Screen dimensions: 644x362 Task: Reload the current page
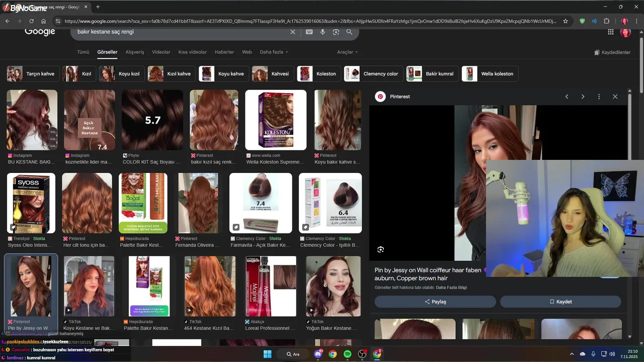point(31,21)
